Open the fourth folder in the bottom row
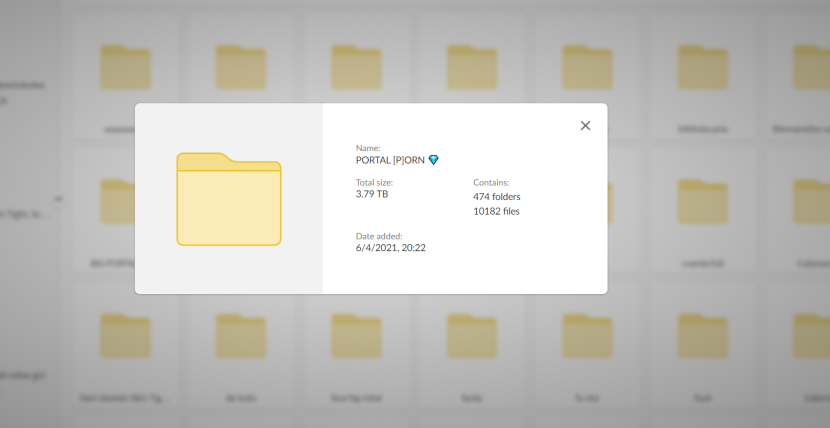 [472, 336]
